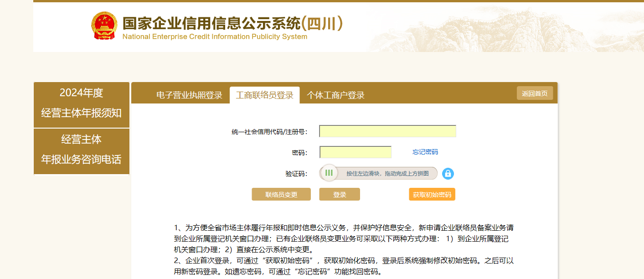Viewport: 644px width, 279px height.
Task: Open the 经营主体年报业务咨询电话 sidebar item
Action: 82,150
